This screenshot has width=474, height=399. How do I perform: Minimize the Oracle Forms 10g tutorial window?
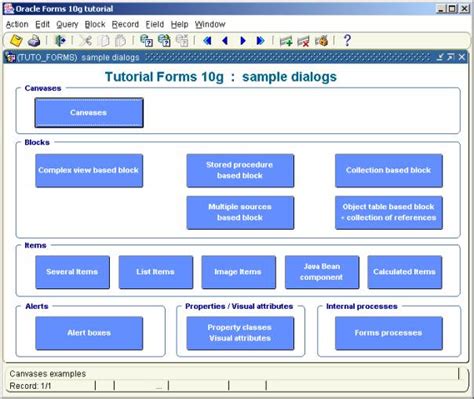click(441, 9)
